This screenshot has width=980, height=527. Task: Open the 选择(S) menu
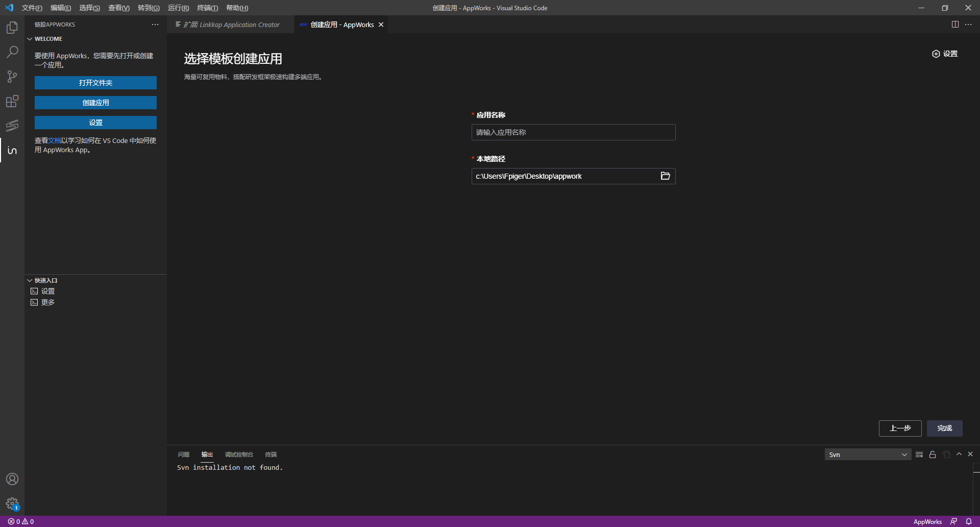[x=90, y=8]
